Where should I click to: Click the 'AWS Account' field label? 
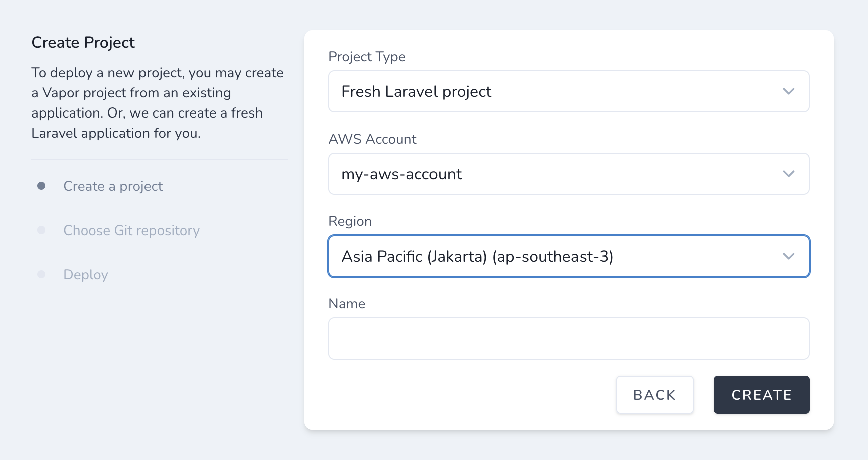pyautogui.click(x=372, y=139)
